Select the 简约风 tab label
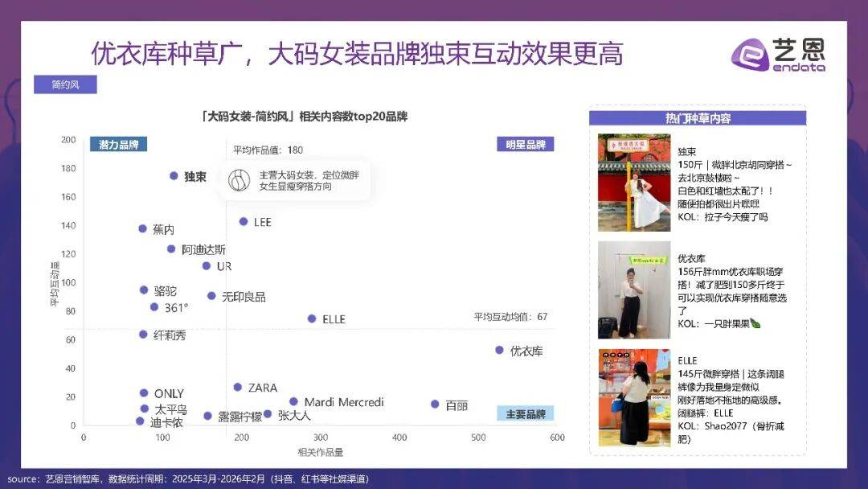Viewport: 868px width, 489px height. [65, 84]
